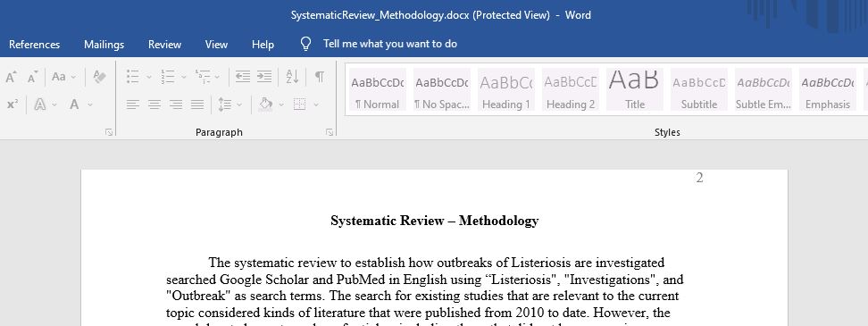Click 'Tell me what you want to do' box
This screenshot has height=326, width=868.
[x=390, y=44]
